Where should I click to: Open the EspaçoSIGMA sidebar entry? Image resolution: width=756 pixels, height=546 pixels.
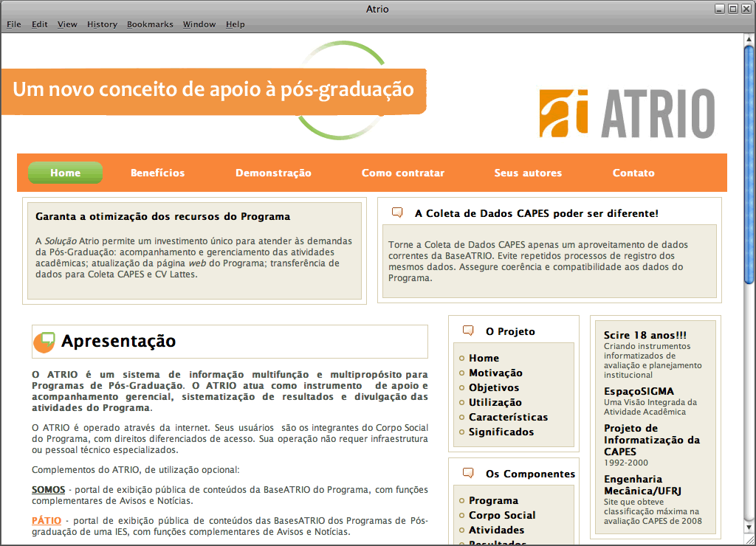(639, 391)
